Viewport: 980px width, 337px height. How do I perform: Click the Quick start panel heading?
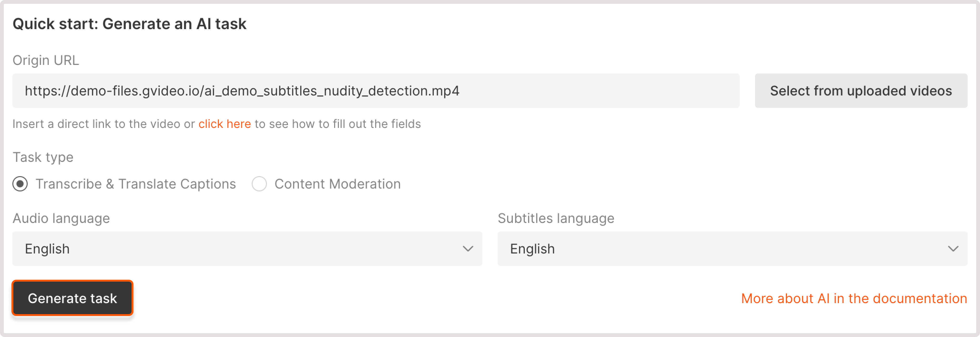point(130,24)
